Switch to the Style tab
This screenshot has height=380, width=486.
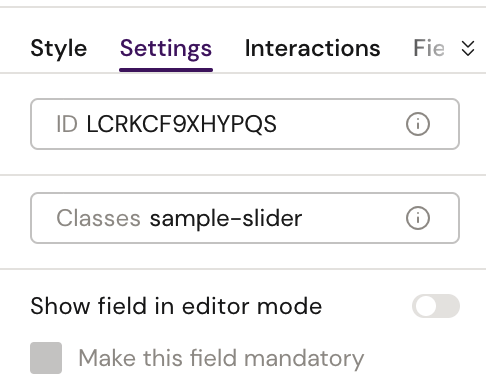tap(59, 48)
